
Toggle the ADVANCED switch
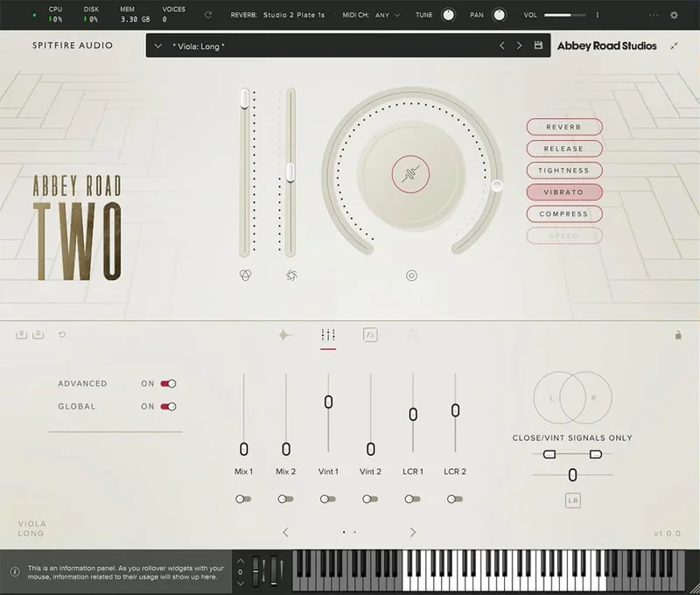click(x=168, y=383)
